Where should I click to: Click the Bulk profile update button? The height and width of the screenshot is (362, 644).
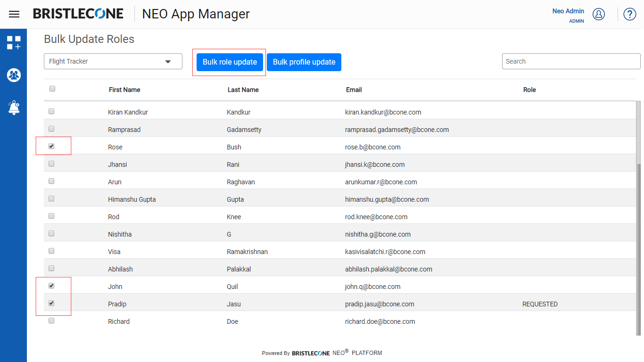pyautogui.click(x=304, y=62)
